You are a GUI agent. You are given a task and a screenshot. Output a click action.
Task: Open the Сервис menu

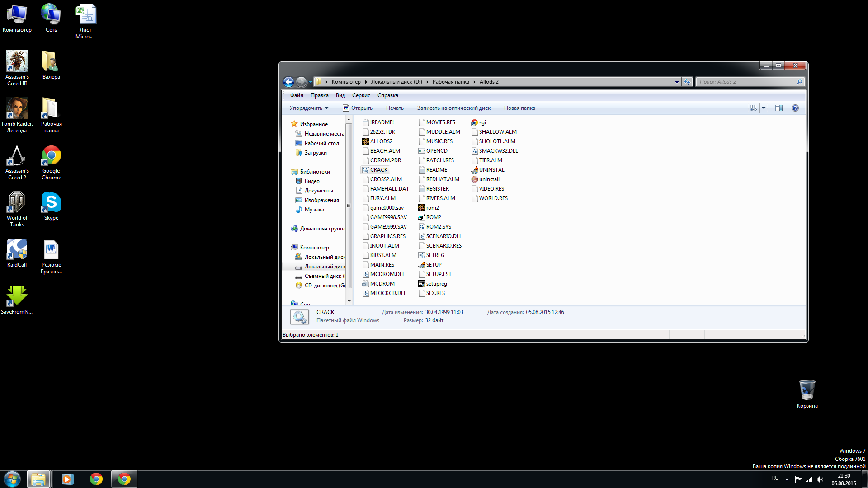(361, 95)
